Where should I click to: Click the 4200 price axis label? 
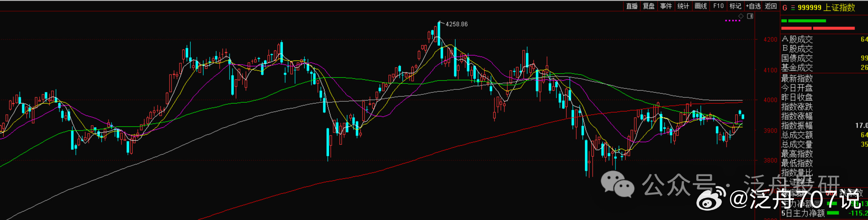pyautogui.click(x=770, y=40)
